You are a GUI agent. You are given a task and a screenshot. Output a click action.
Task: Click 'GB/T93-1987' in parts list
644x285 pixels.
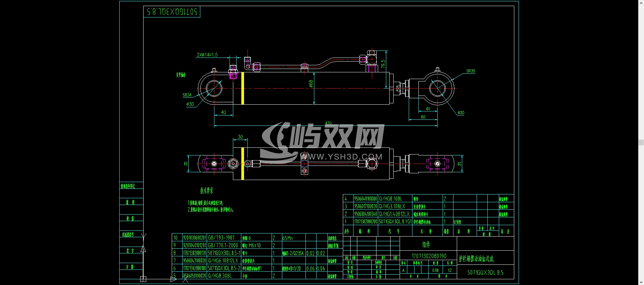[222, 238]
